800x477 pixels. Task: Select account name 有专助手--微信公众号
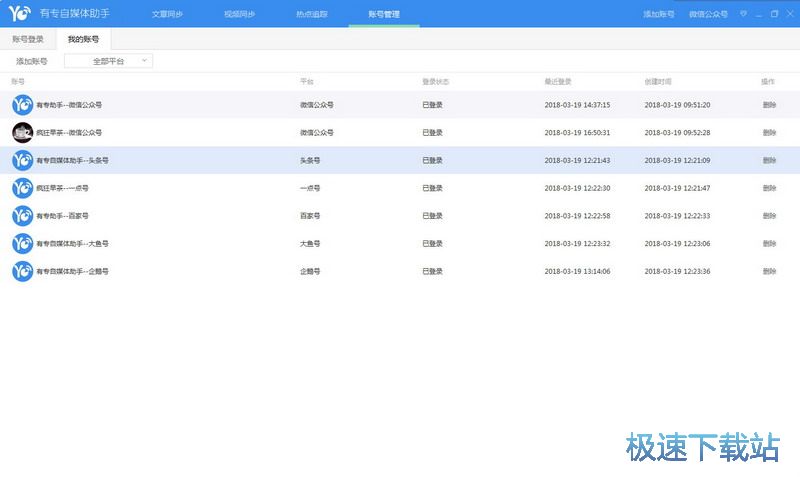(x=69, y=105)
